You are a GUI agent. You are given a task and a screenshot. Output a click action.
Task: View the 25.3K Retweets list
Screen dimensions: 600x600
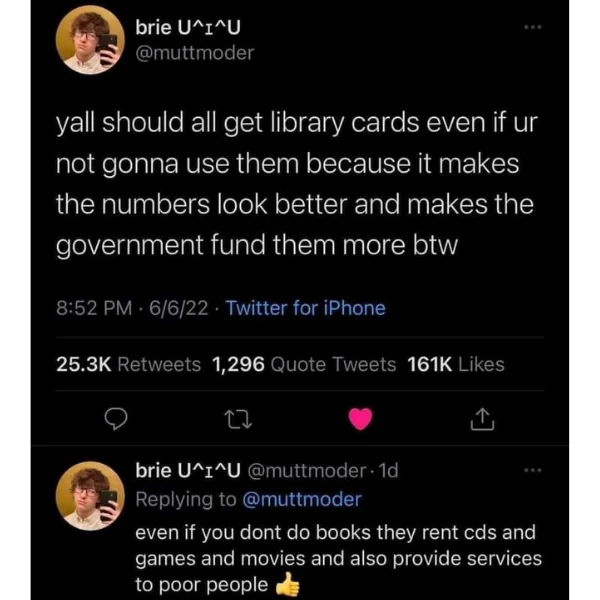tap(128, 364)
